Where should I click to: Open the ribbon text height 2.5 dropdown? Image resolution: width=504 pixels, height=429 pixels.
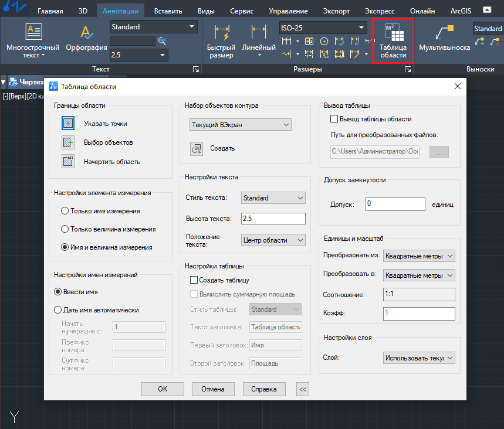138,55
